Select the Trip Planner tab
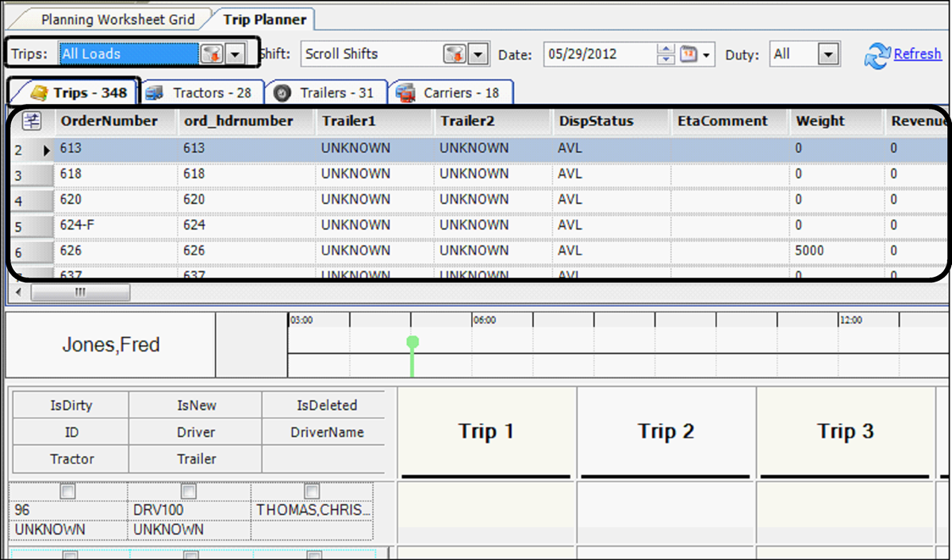This screenshot has height=560, width=952. tap(265, 19)
